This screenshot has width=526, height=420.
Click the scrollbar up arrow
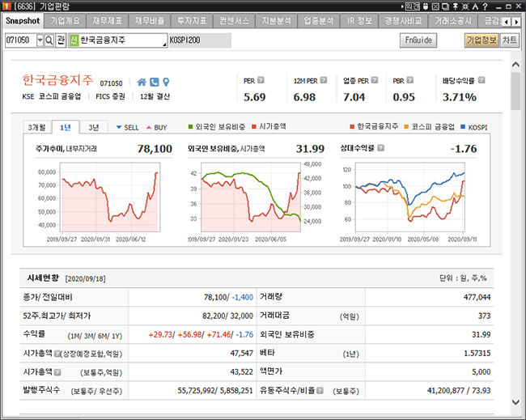[x=515, y=65]
